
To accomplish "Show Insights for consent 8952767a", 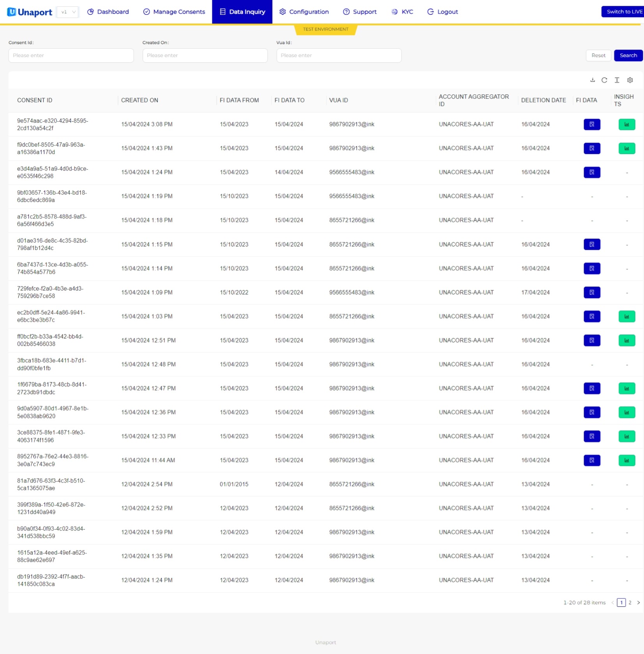I will point(626,460).
